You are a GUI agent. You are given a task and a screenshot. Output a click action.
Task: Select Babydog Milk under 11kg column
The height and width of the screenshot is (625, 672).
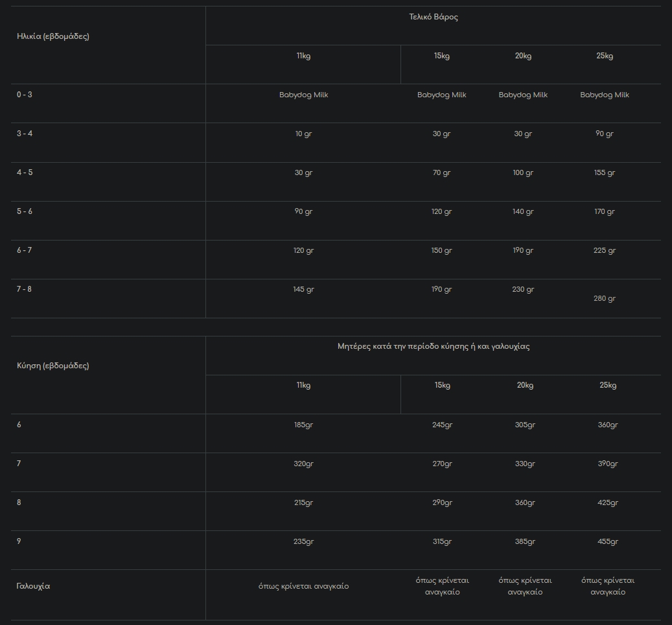tap(303, 95)
